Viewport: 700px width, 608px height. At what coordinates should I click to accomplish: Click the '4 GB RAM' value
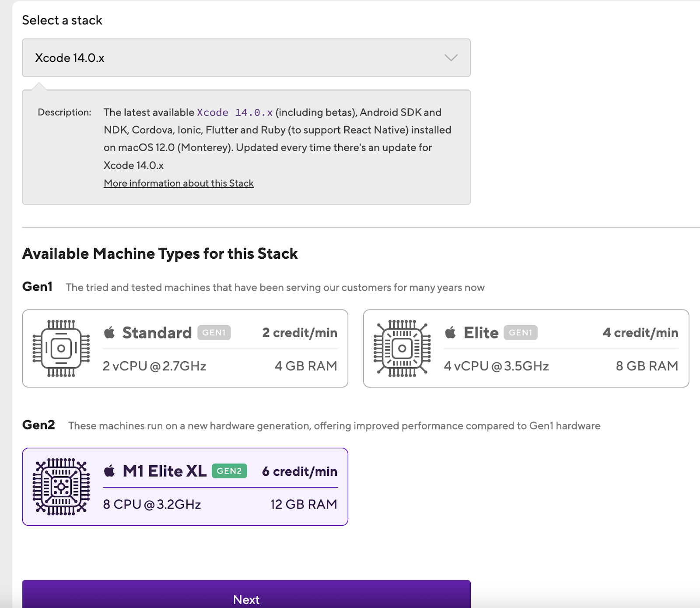point(306,366)
